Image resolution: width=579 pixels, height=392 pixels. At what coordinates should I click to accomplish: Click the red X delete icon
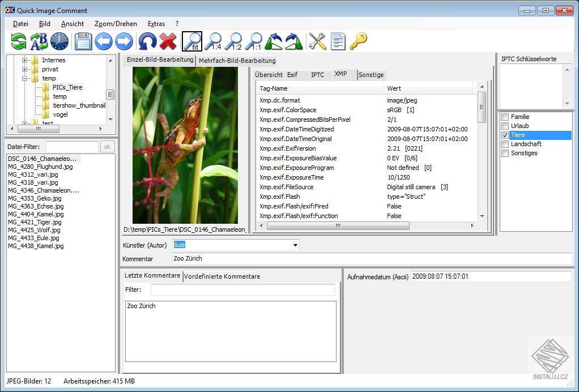click(168, 41)
